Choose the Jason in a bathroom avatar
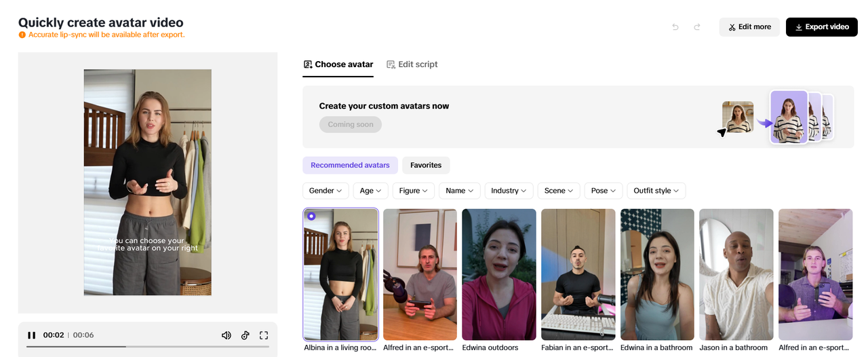The width and height of the screenshot is (868, 357). click(736, 274)
